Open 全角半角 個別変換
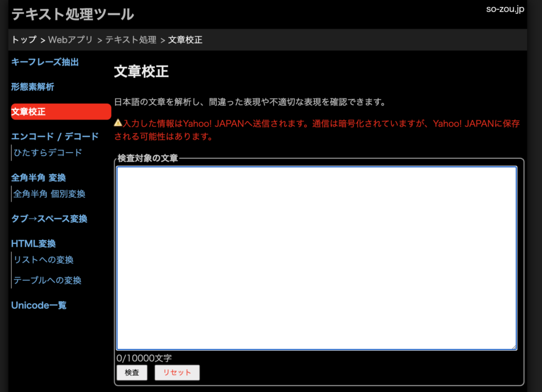The height and width of the screenshot is (392, 542). click(x=49, y=194)
